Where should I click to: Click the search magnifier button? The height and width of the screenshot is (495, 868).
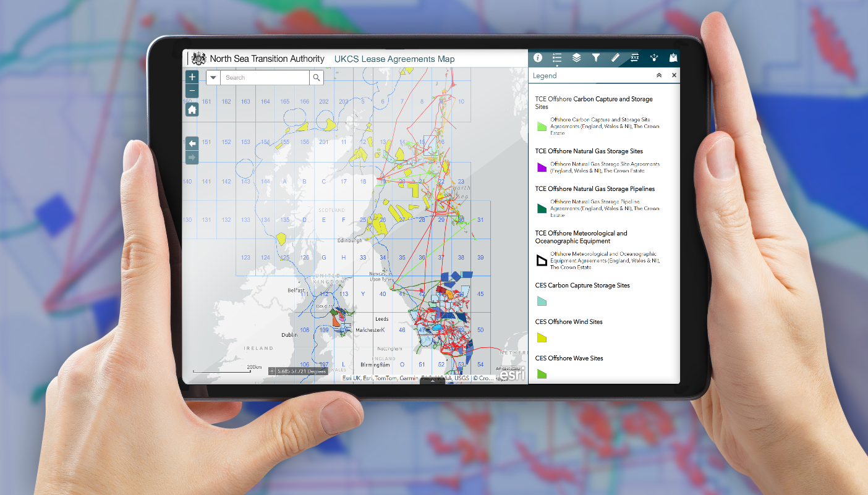[x=317, y=77]
